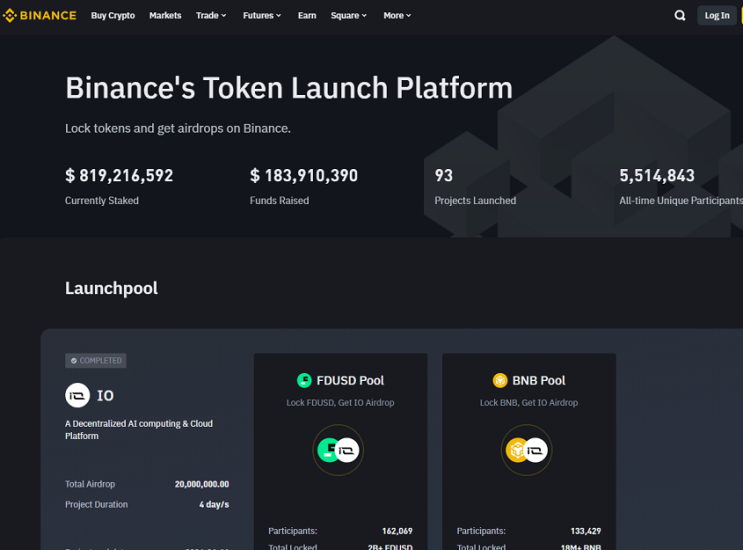
Task: Click the FDUSD Pool title
Action: pyautogui.click(x=350, y=380)
